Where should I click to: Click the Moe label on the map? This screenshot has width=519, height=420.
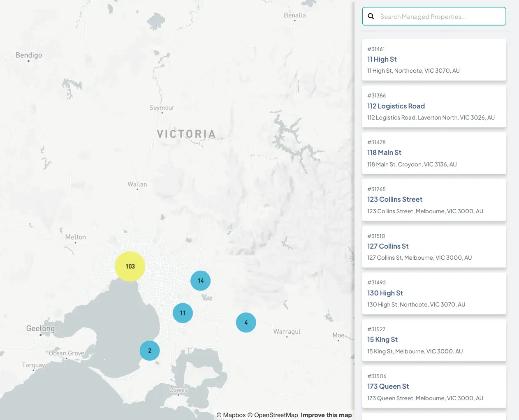pyautogui.click(x=338, y=335)
